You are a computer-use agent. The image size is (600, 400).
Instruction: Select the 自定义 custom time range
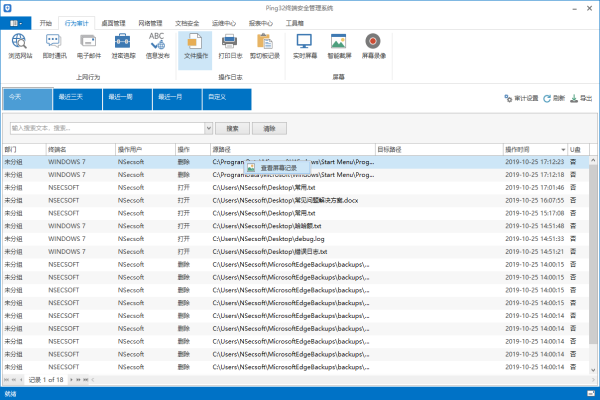tap(227, 100)
